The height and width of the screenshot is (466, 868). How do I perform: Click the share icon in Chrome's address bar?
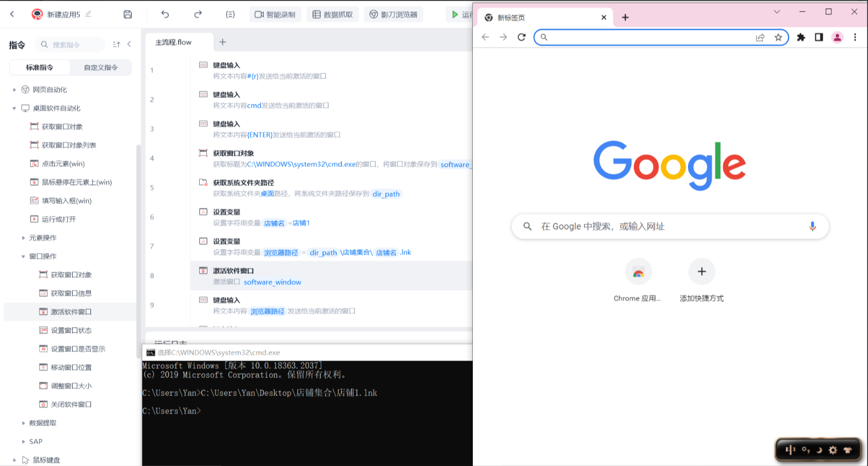click(x=760, y=37)
